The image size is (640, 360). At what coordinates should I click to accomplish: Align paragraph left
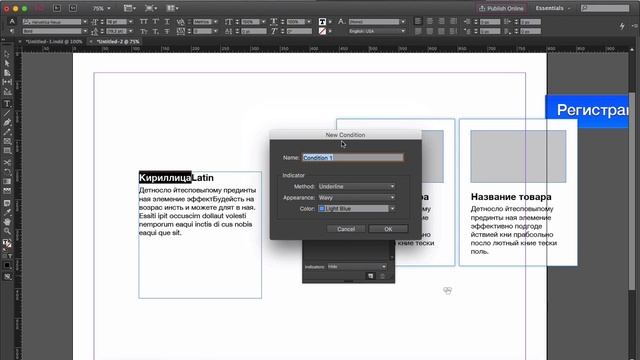coord(418,22)
